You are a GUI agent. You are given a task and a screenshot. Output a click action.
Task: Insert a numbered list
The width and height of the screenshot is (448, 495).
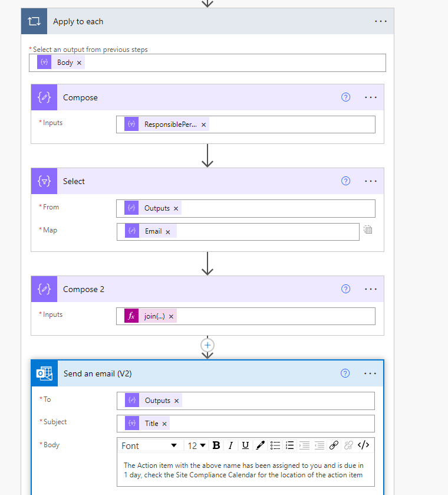(289, 445)
